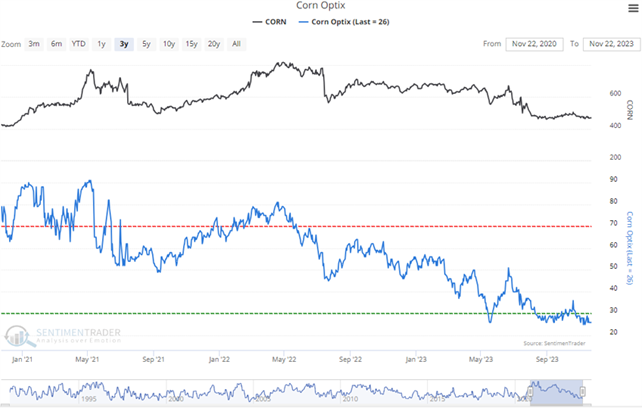This screenshot has height=408, width=642.
Task: Choose the 10y zoom option
Action: [x=168, y=44]
